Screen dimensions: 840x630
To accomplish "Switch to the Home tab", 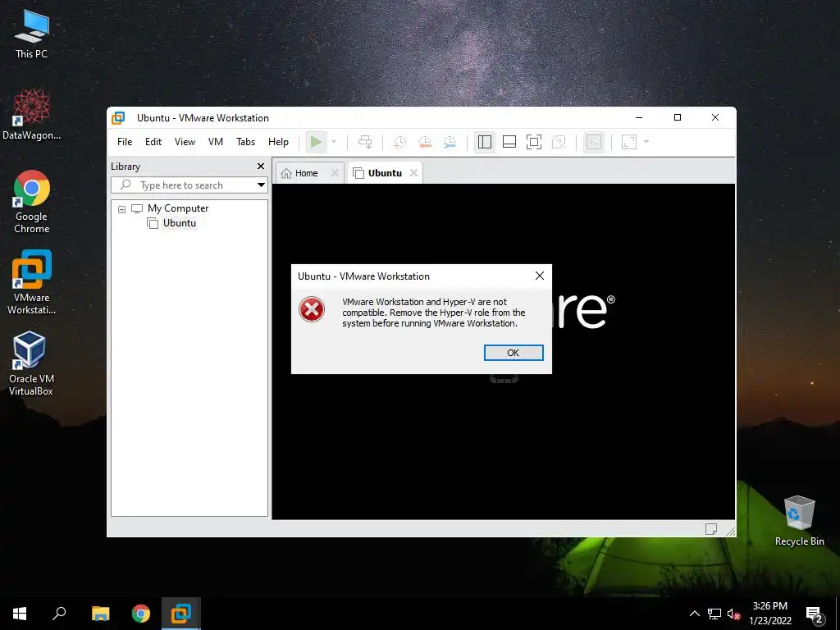I will tap(305, 173).
